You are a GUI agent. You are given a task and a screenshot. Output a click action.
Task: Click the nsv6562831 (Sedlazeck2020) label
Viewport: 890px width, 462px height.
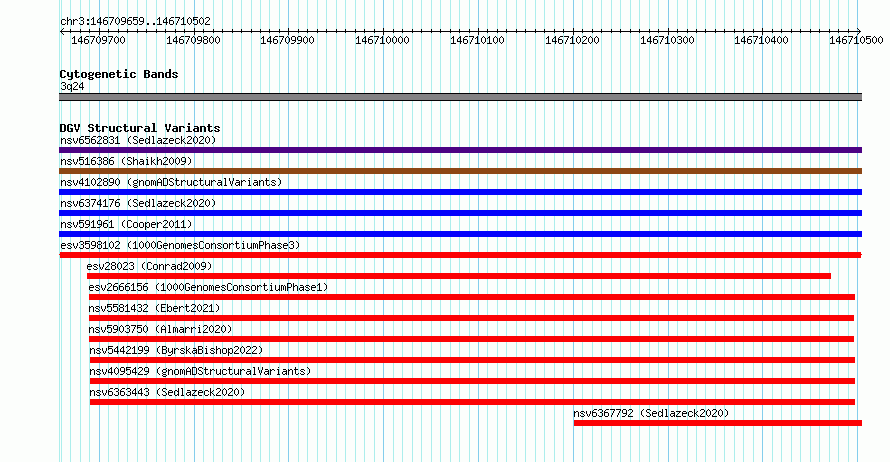138,140
